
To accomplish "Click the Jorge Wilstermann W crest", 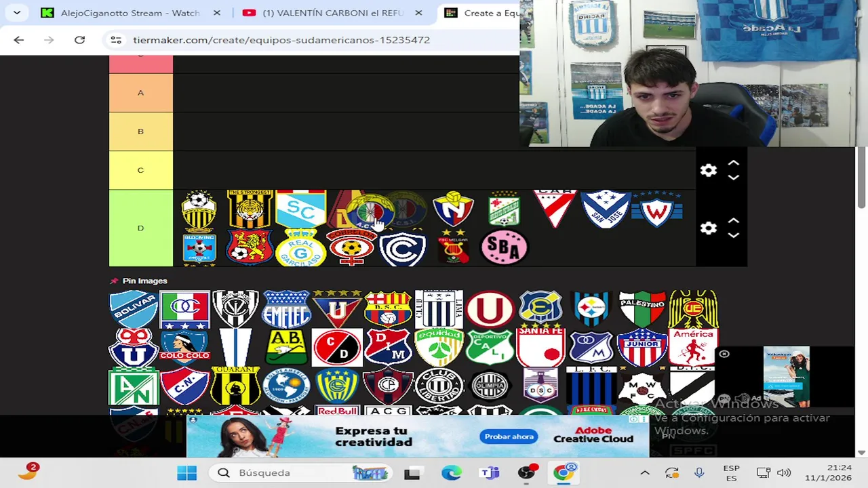I will pyautogui.click(x=656, y=209).
